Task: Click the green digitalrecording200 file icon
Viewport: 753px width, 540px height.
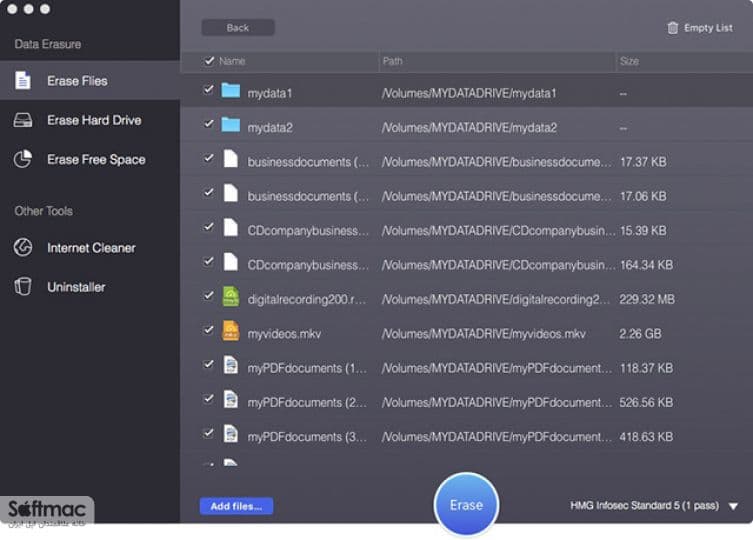Action: [231, 296]
